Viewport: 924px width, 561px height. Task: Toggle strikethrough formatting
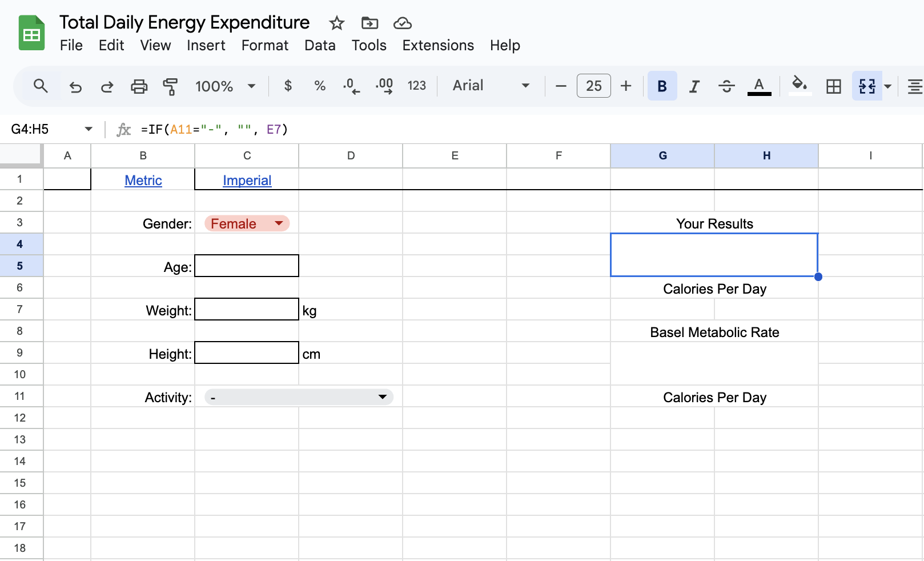(726, 86)
